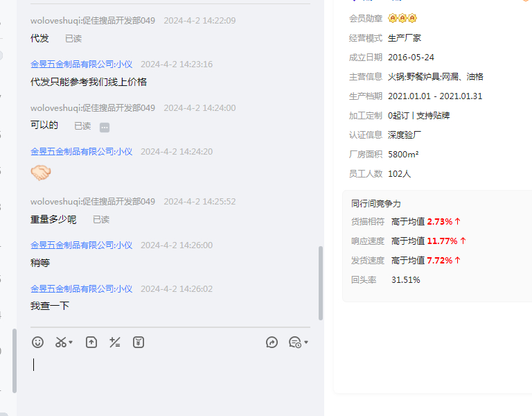Open the emoji picker in chat toolbar
This screenshot has height=416, width=532.
[x=38, y=342]
